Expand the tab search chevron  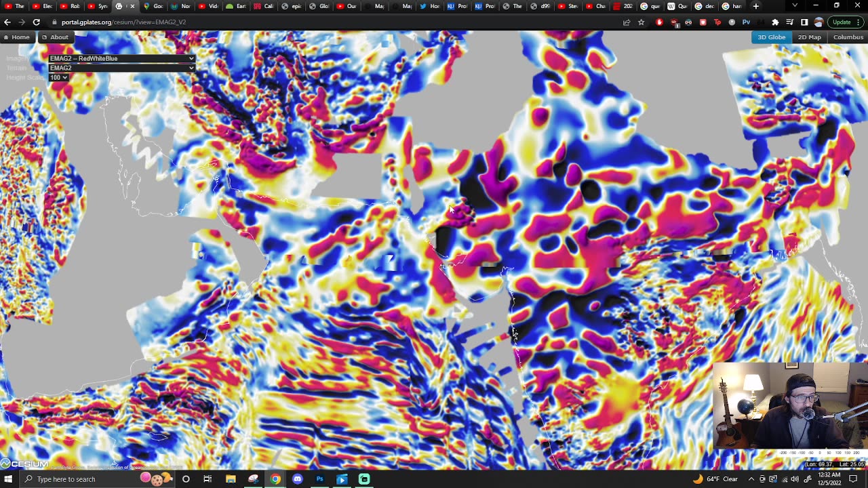(x=795, y=6)
